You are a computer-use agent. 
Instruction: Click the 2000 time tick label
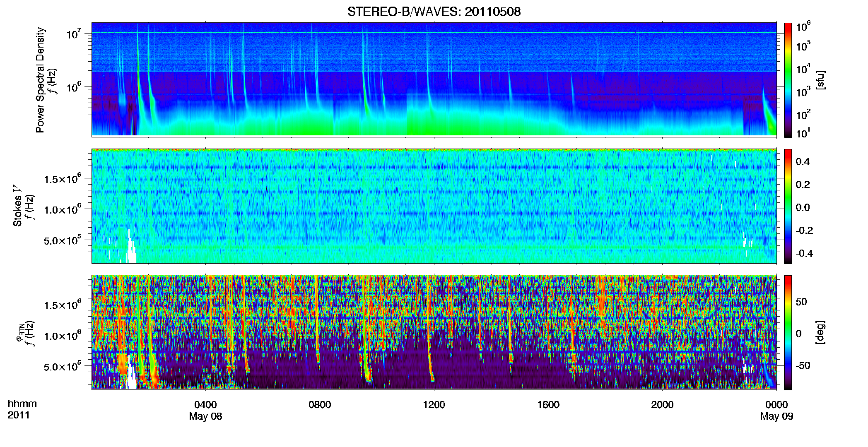(662, 405)
